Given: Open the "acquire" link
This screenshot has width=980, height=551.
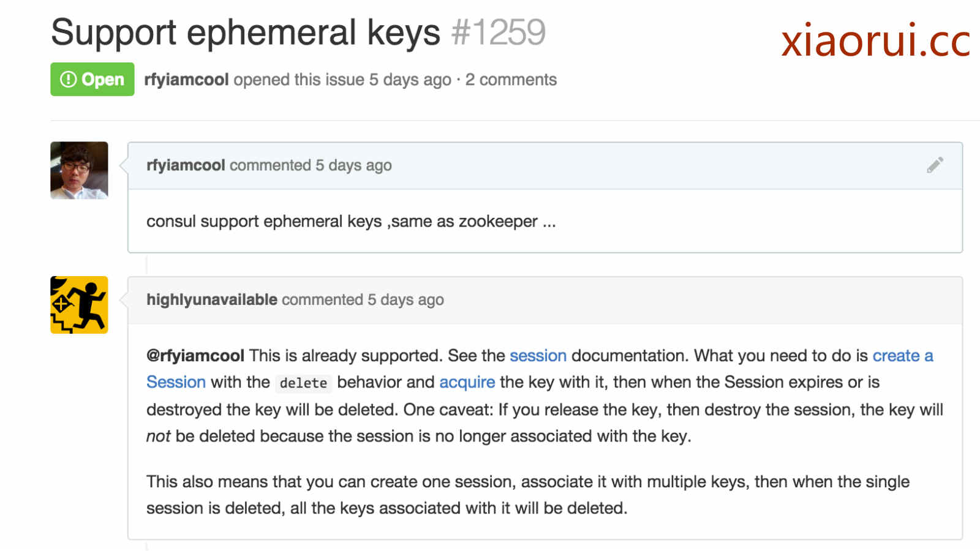Looking at the screenshot, I should tap(467, 382).
